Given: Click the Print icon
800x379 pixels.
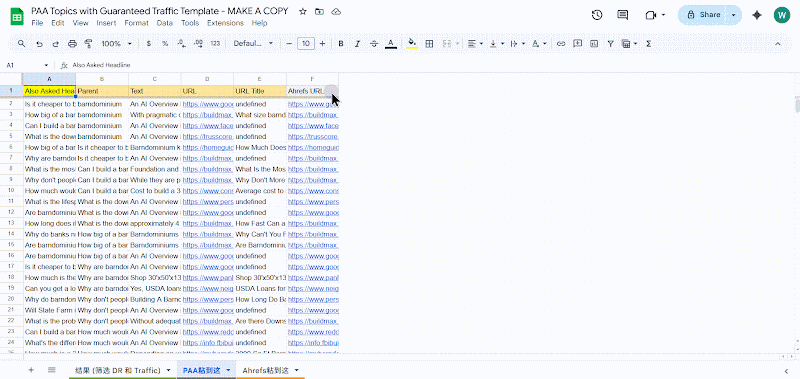Looking at the screenshot, I should coord(72,44).
